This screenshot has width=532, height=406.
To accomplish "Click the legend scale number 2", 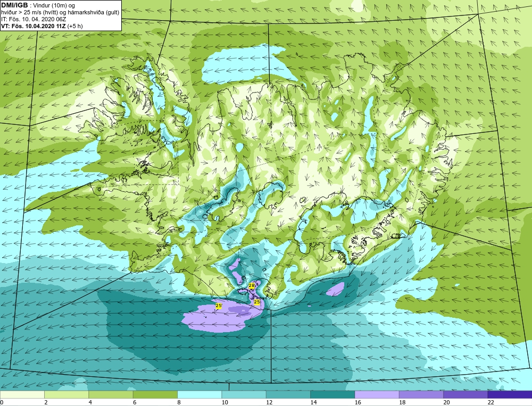I will [46, 402].
